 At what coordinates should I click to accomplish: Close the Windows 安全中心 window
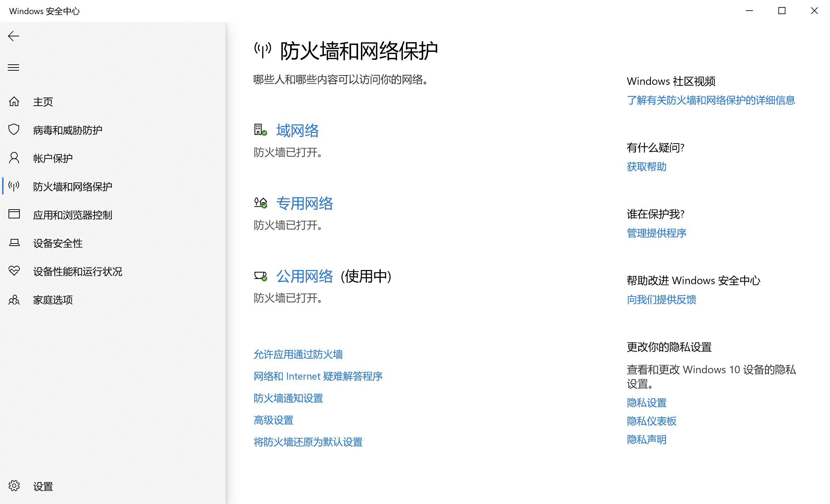tap(814, 11)
